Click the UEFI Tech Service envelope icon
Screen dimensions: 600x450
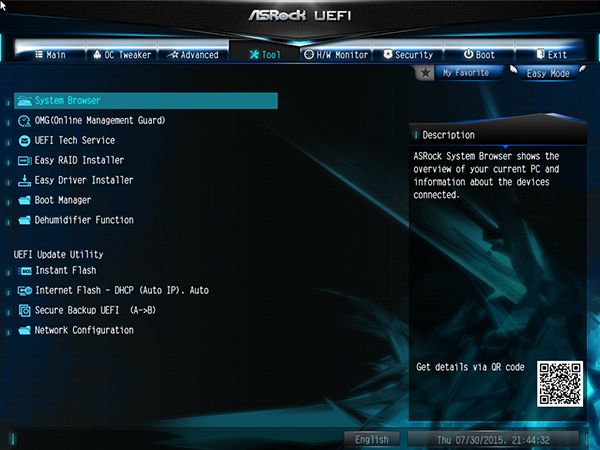point(24,141)
